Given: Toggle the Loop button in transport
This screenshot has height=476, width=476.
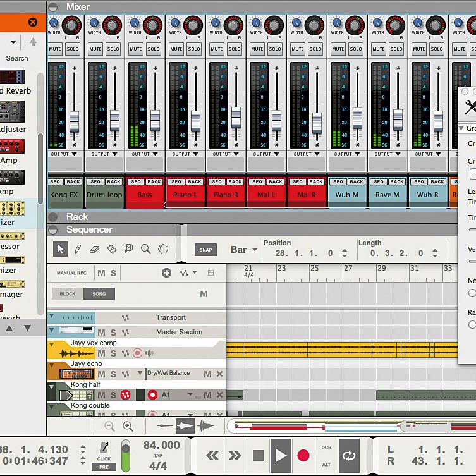Looking at the screenshot, I should [x=349, y=455].
